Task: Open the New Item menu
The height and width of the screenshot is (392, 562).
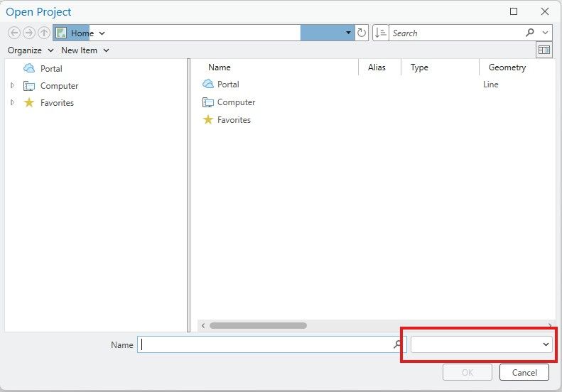Action: [x=85, y=50]
